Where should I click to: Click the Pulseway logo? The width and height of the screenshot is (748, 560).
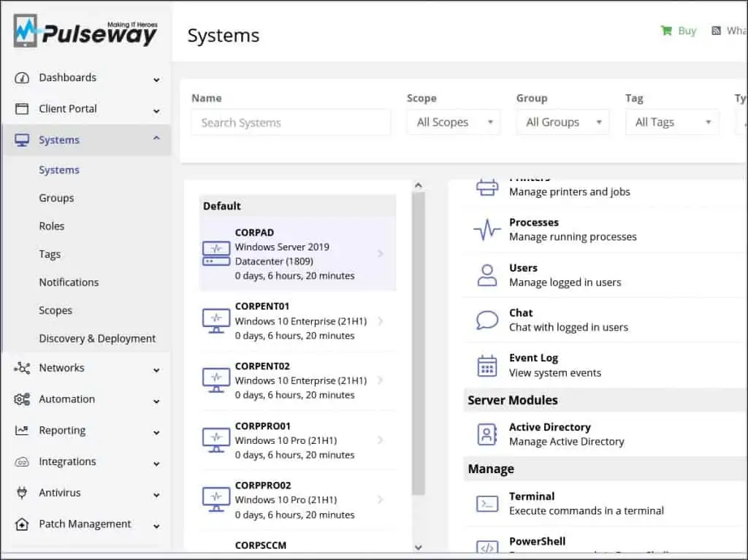tap(85, 31)
